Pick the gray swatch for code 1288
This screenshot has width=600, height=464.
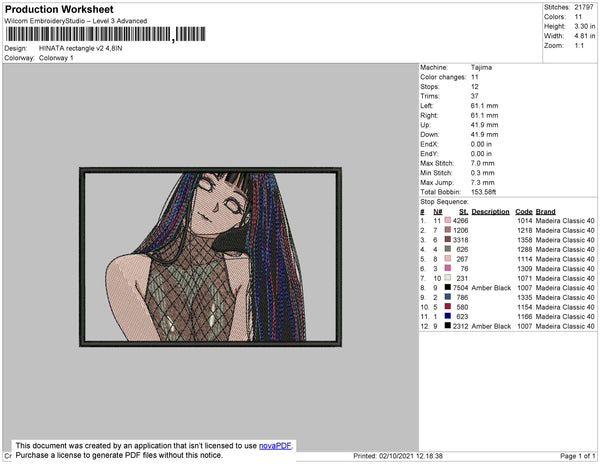448,249
